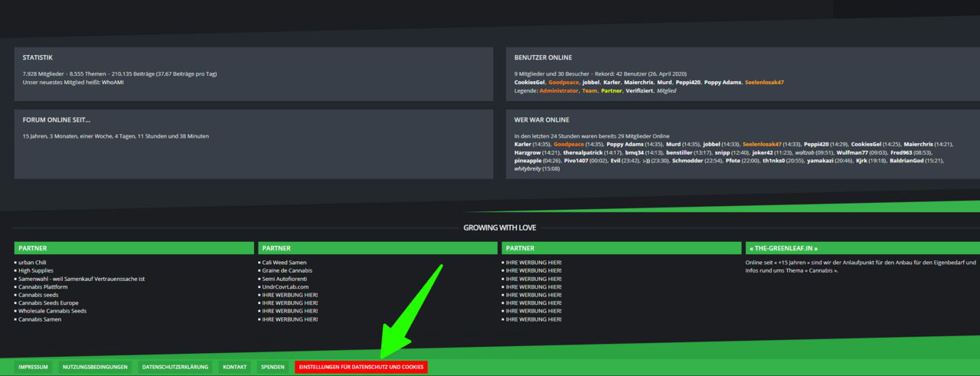The image size is (980, 376).
Task: Open the Semi Autofiorenti partner link
Action: pos(284,279)
